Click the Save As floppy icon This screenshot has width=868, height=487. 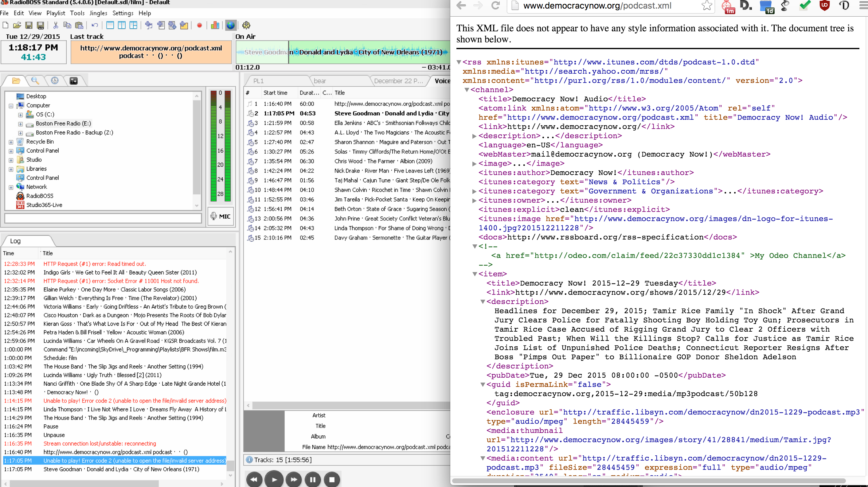coord(41,25)
